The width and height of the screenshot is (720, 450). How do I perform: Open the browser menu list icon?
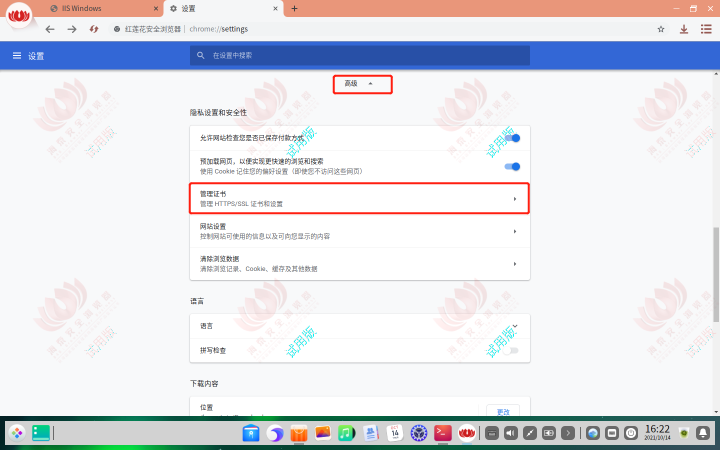(706, 29)
